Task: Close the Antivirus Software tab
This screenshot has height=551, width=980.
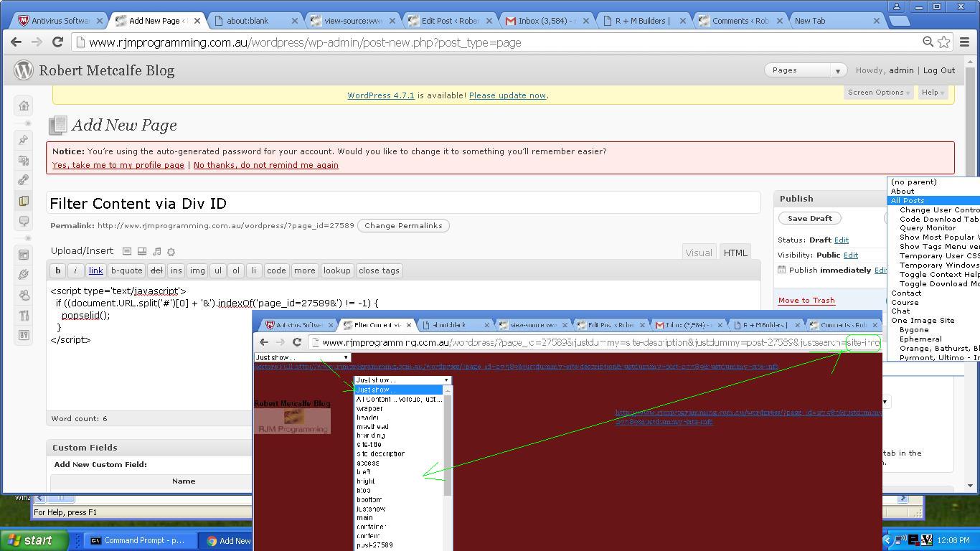Action: pyautogui.click(x=100, y=21)
